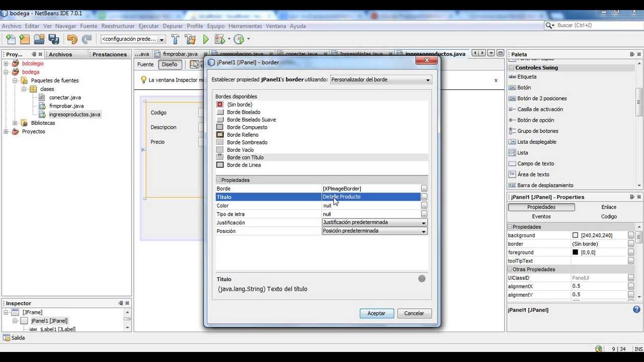Collapse Controles Swing palette category
This screenshot has width=644, height=362.
coord(512,67)
